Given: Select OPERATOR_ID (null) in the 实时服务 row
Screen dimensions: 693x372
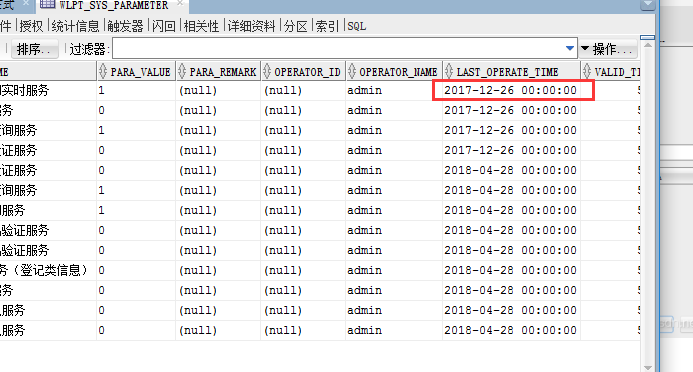Looking at the screenshot, I should pos(303,91).
